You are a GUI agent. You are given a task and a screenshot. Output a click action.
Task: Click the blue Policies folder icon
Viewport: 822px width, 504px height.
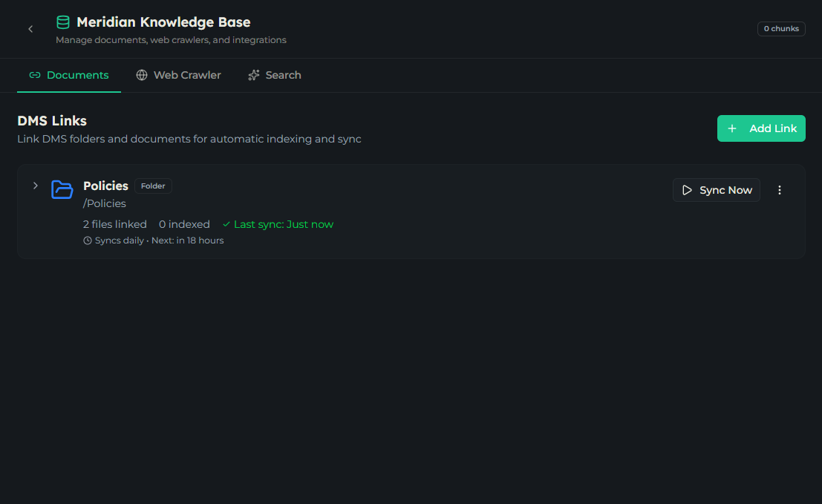[x=62, y=189]
